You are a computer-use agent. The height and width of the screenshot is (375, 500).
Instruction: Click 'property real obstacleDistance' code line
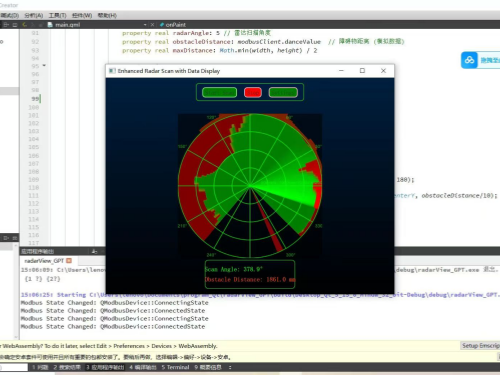[x=263, y=42]
